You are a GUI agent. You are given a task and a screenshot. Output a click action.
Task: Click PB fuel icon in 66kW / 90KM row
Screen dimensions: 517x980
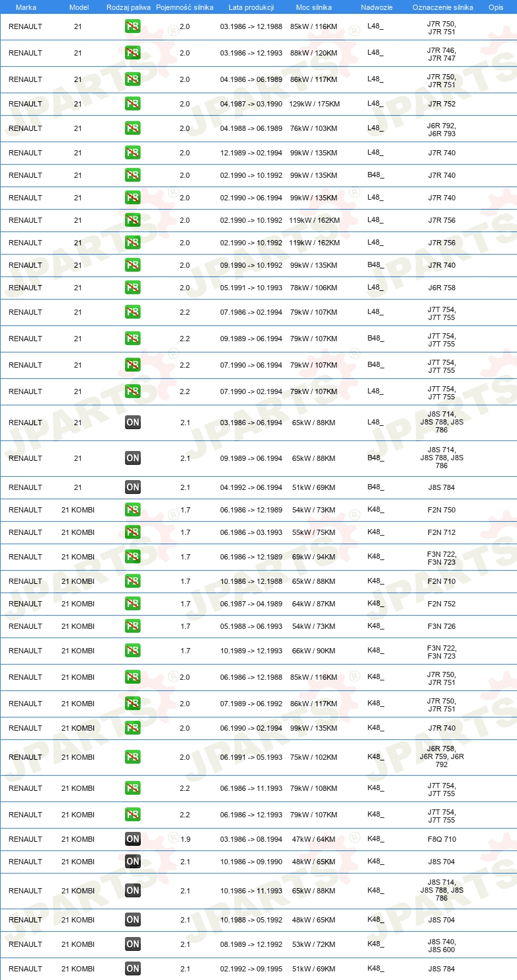click(x=133, y=651)
